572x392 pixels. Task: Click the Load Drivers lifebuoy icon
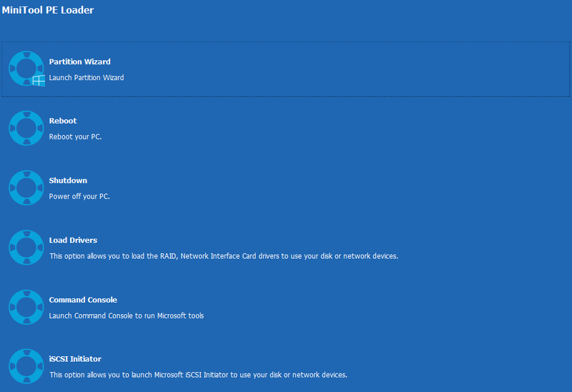pos(26,248)
